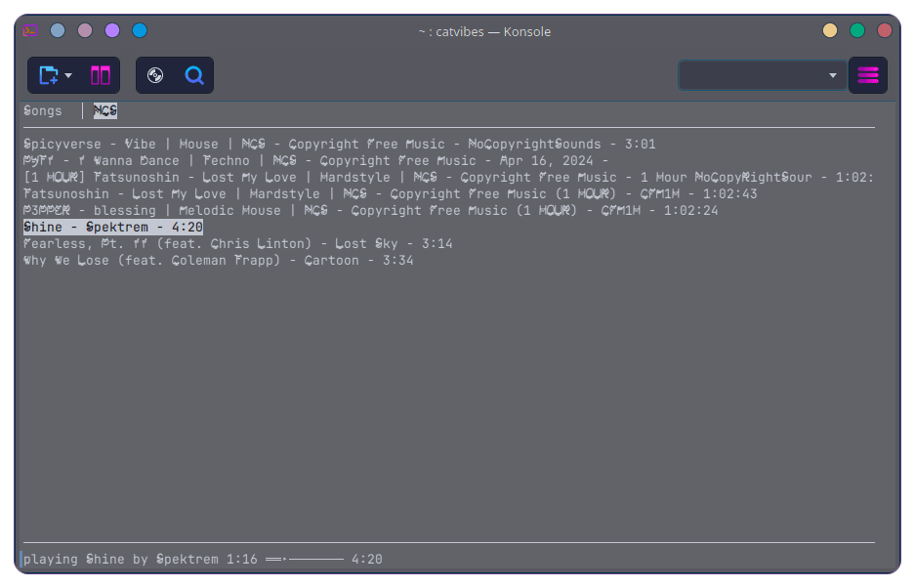Click the disc icon in the toolbar
This screenshot has width=915, height=588.
tap(155, 75)
